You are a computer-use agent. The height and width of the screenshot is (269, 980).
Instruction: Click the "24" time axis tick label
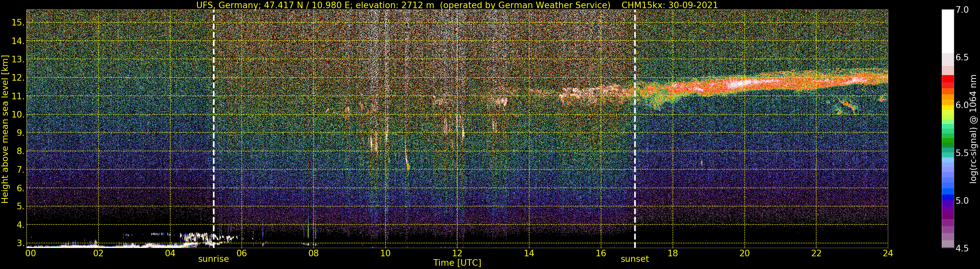(888, 253)
